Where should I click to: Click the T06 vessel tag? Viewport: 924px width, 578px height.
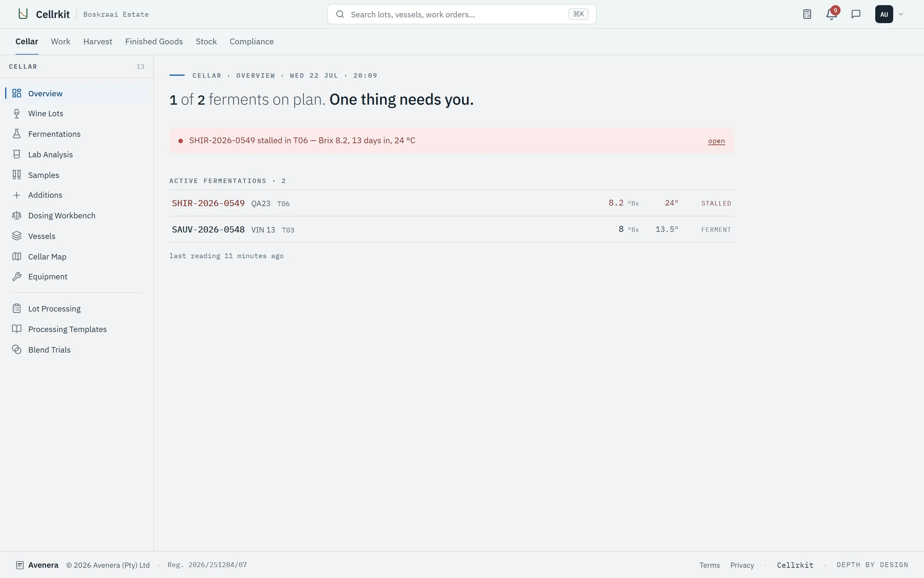point(283,204)
